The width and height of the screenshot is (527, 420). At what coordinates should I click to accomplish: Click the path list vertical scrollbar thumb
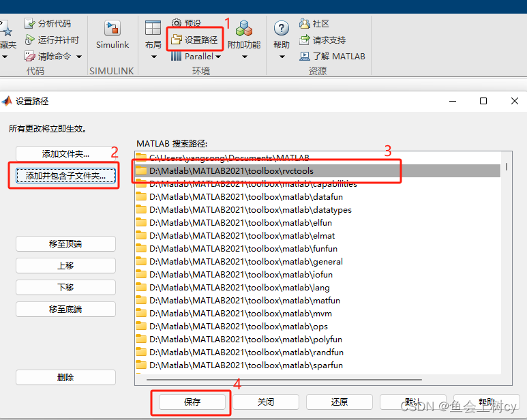pos(506,166)
